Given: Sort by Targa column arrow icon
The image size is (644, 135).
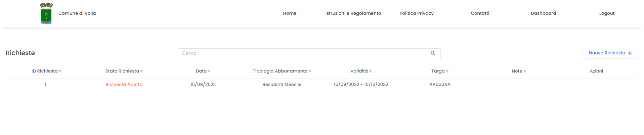Looking at the screenshot, I should [447, 71].
